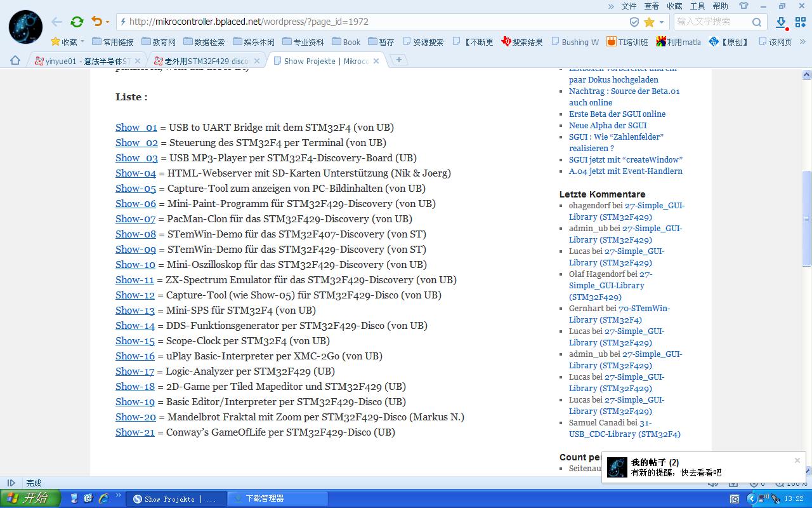Viewport: 812px width, 508px height.
Task: Click the magnifier search icon
Action: (757, 22)
